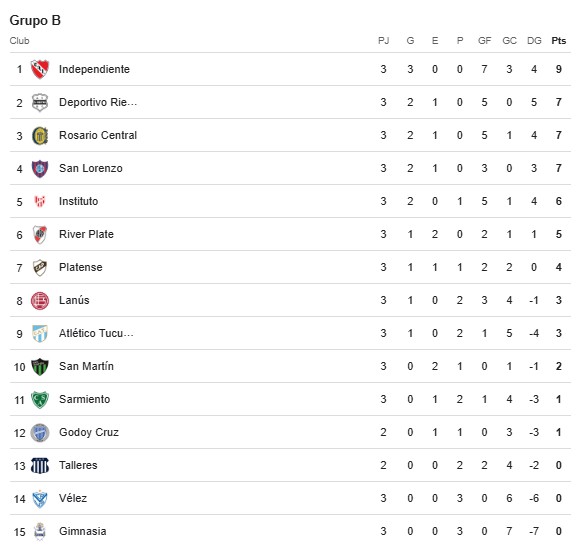
Task: Click the Rosario Central crest icon
Action: pyautogui.click(x=40, y=135)
